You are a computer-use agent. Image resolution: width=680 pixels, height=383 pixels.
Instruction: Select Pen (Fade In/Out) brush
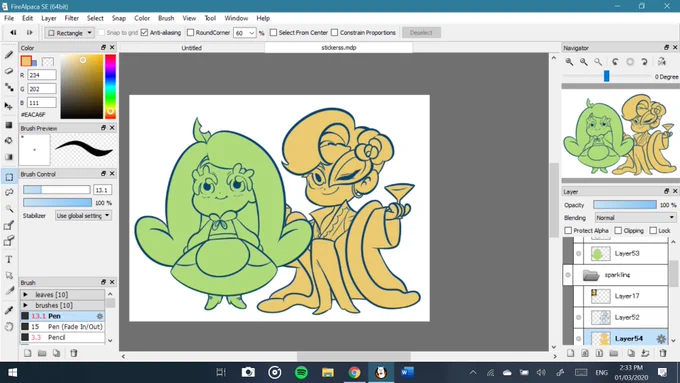tap(62, 327)
